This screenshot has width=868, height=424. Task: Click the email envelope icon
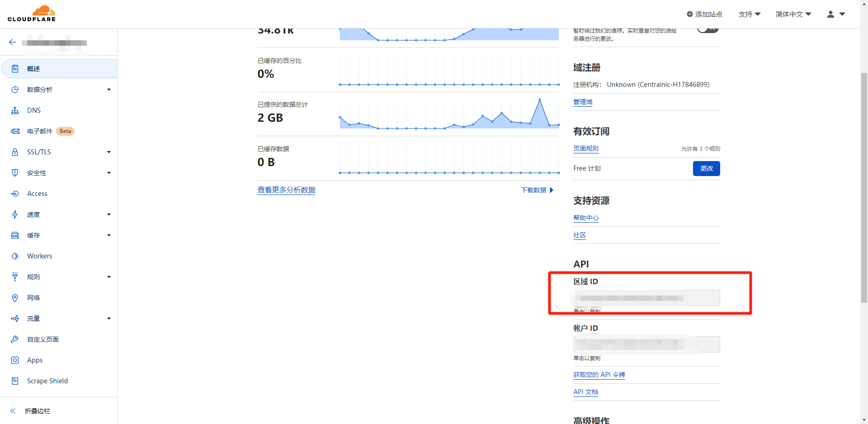pyautogui.click(x=15, y=131)
